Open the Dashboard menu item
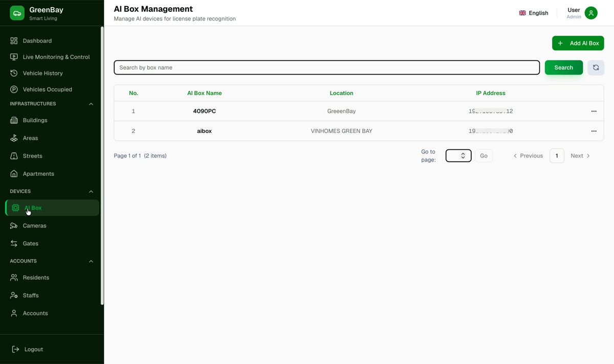Viewport: 614px width, 364px height. (52, 40)
